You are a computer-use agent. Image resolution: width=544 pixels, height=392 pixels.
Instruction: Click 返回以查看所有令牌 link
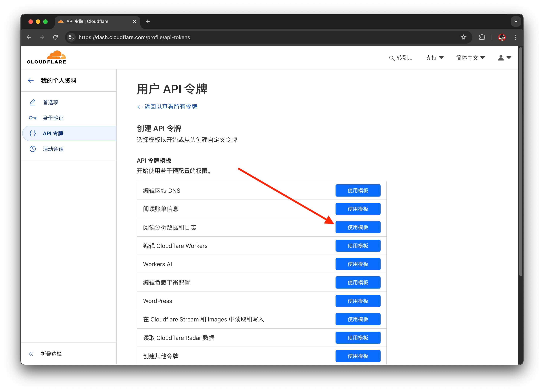click(167, 107)
